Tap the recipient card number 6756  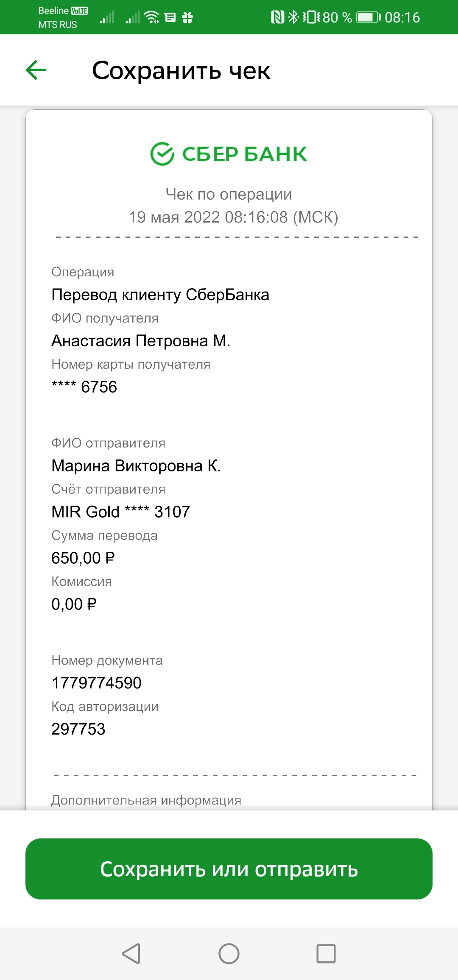coord(84,387)
